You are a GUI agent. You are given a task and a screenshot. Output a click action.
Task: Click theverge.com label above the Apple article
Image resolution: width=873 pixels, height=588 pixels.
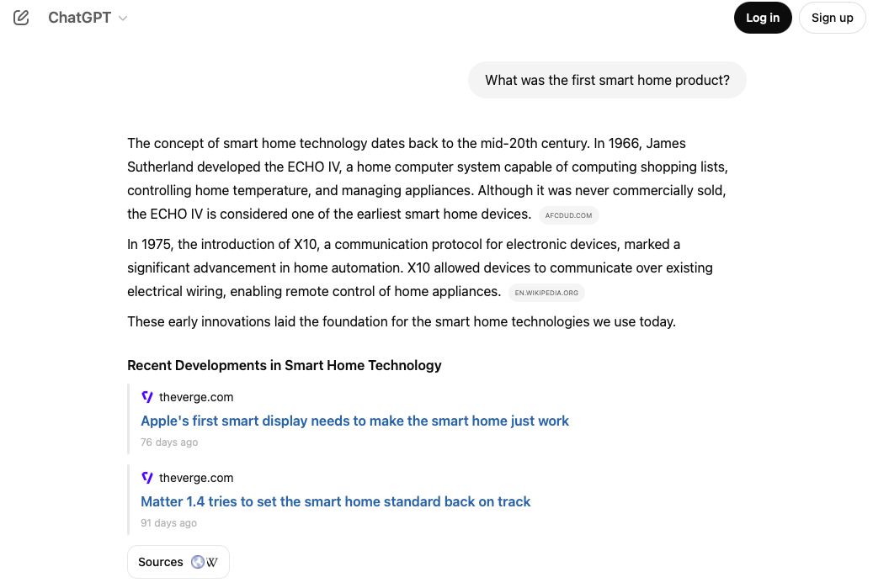pos(196,397)
